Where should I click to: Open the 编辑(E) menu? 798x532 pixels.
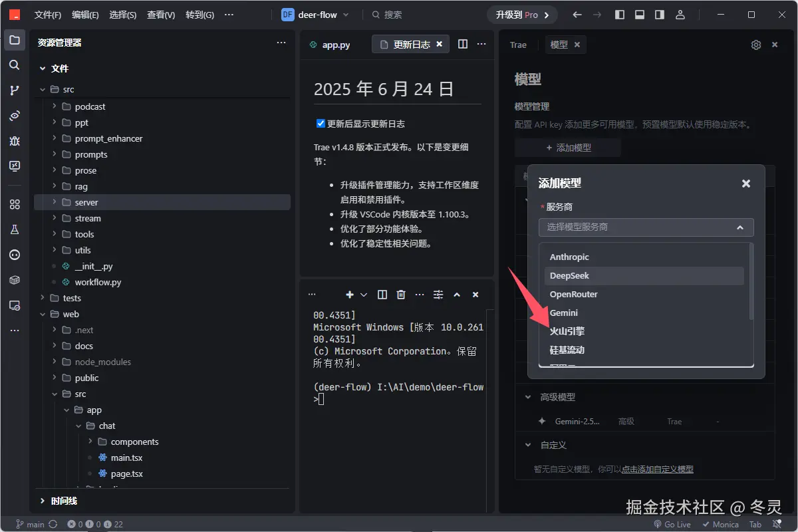point(85,15)
